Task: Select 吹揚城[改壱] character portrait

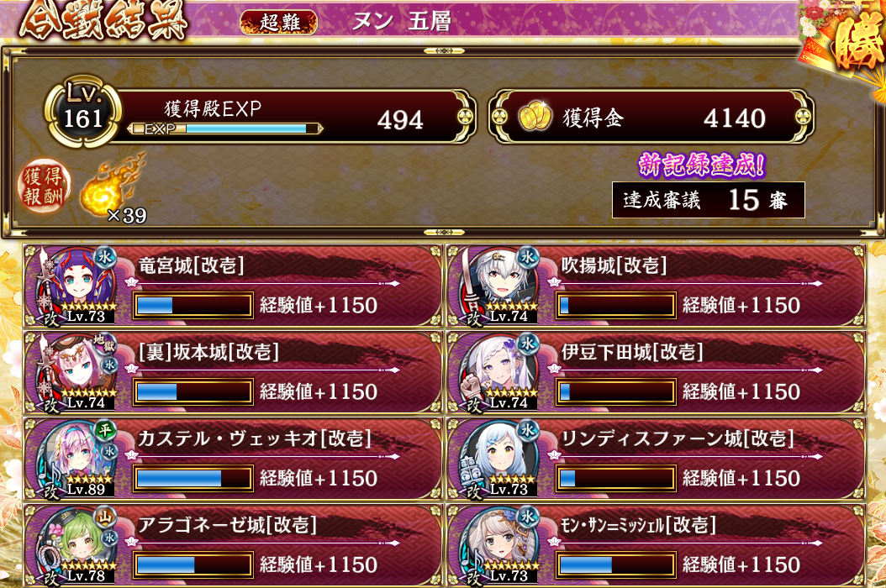Action: pos(498,284)
